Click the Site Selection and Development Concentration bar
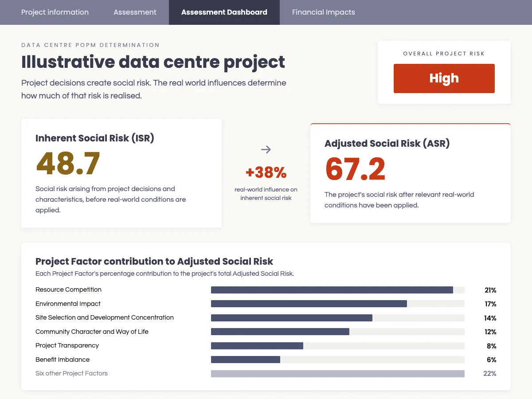Image resolution: width=532 pixels, height=399 pixels. pos(338,318)
